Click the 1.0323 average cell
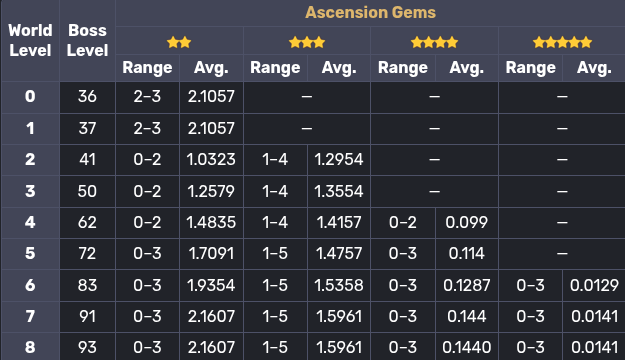The width and height of the screenshot is (625, 360). 211,160
